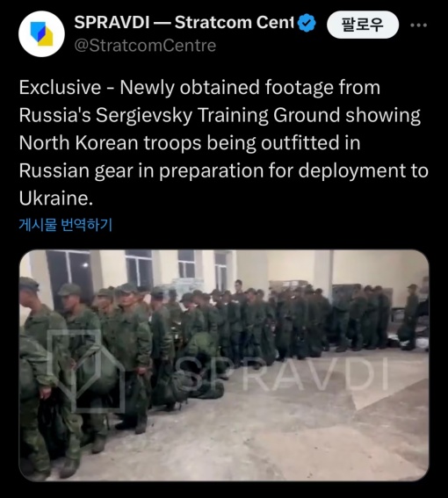Open the SPRAVDI — Stratcom Cent display name

[184, 22]
